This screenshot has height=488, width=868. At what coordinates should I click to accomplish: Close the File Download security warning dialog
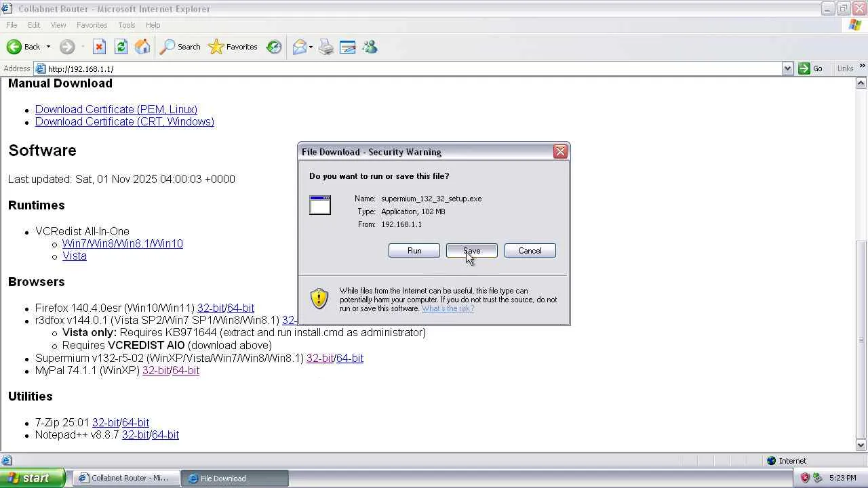tap(560, 152)
